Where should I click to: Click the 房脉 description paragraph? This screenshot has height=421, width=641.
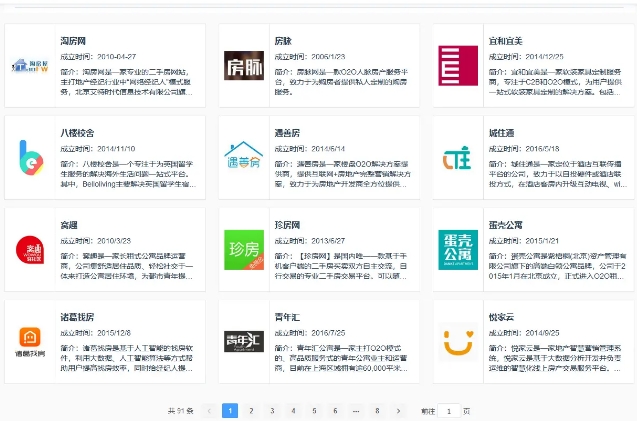pos(342,82)
